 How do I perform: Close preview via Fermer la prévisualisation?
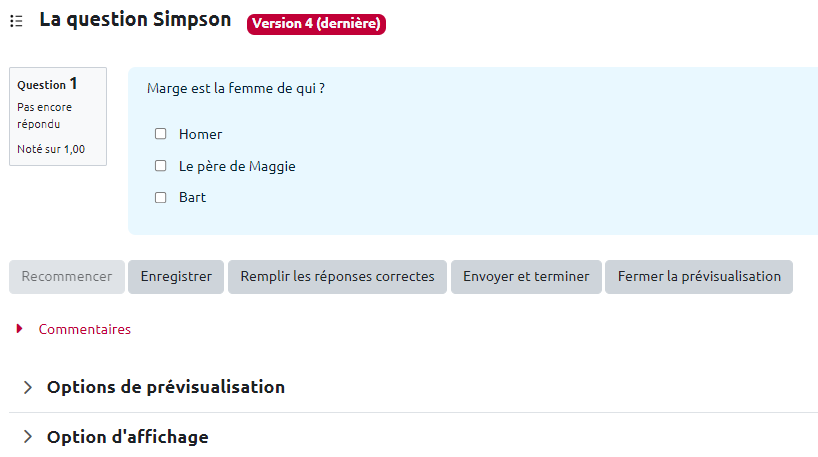click(698, 277)
